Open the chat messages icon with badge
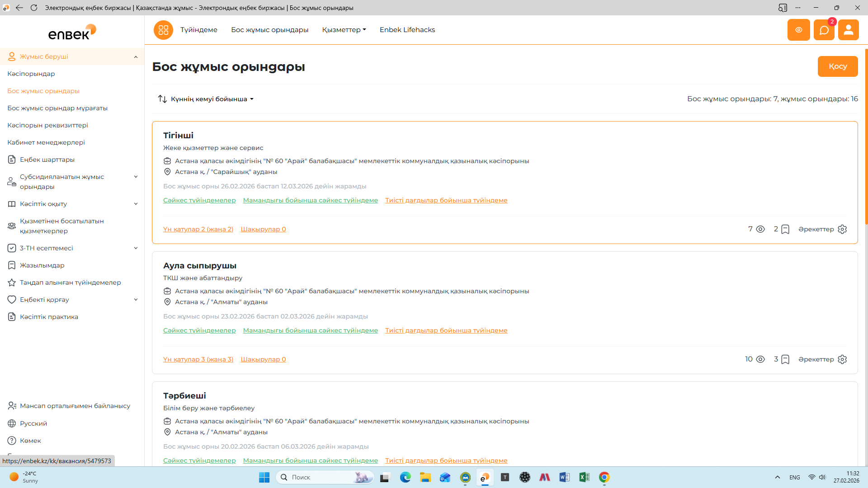The height and width of the screenshot is (488, 868). (824, 30)
